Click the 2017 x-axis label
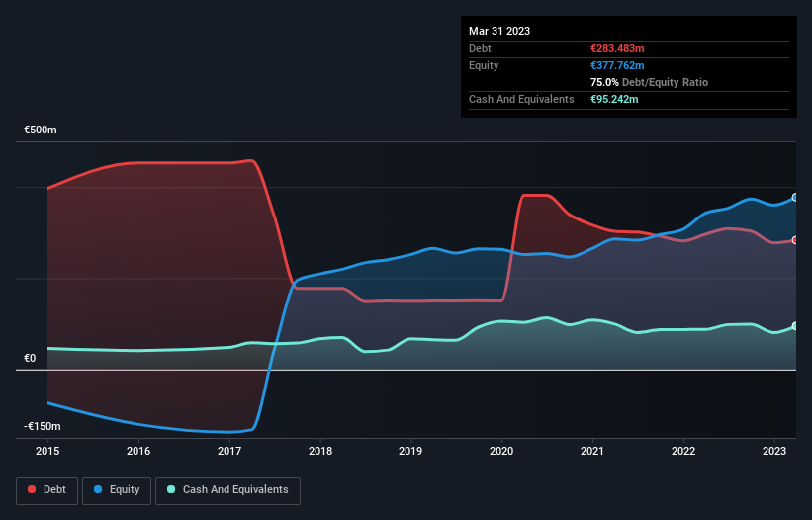 coord(229,451)
